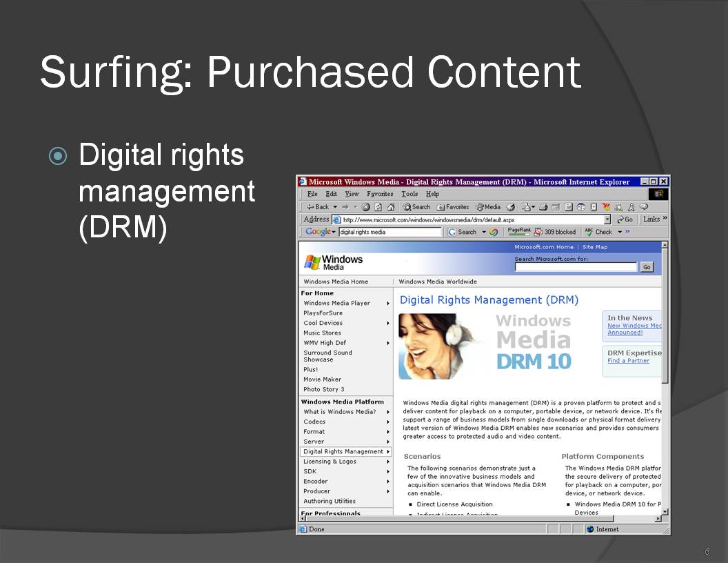The height and width of the screenshot is (563, 728).
Task: Click the Internet zone globe icon
Action: coord(590,529)
